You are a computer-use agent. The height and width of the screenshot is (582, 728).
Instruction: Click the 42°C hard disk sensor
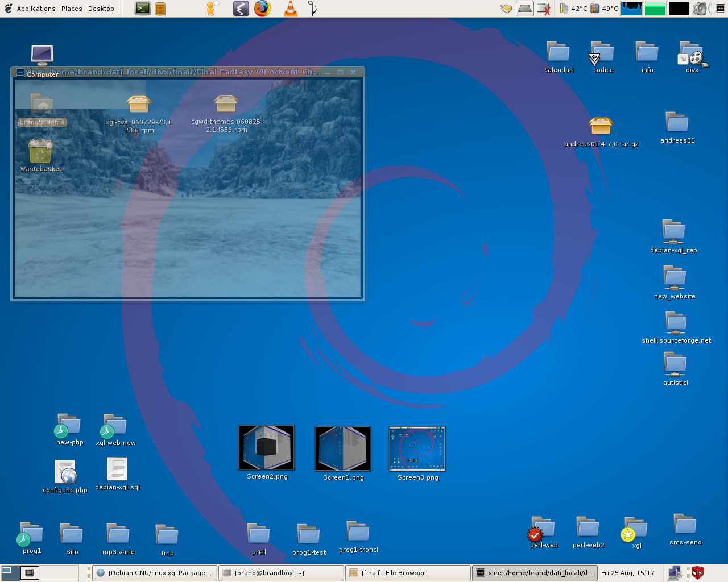(x=573, y=9)
